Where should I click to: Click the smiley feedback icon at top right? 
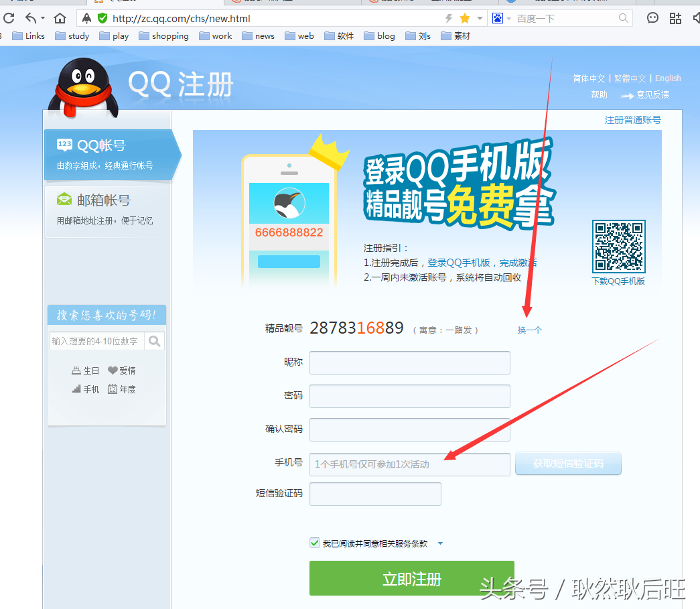pyautogui.click(x=652, y=17)
